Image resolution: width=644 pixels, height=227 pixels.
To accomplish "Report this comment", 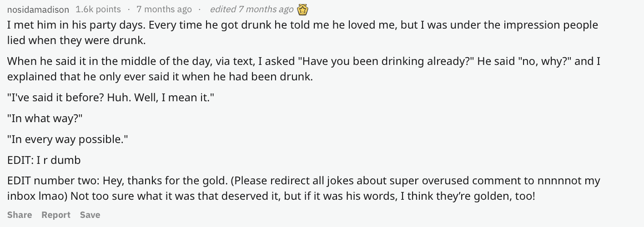I will coord(56,215).
